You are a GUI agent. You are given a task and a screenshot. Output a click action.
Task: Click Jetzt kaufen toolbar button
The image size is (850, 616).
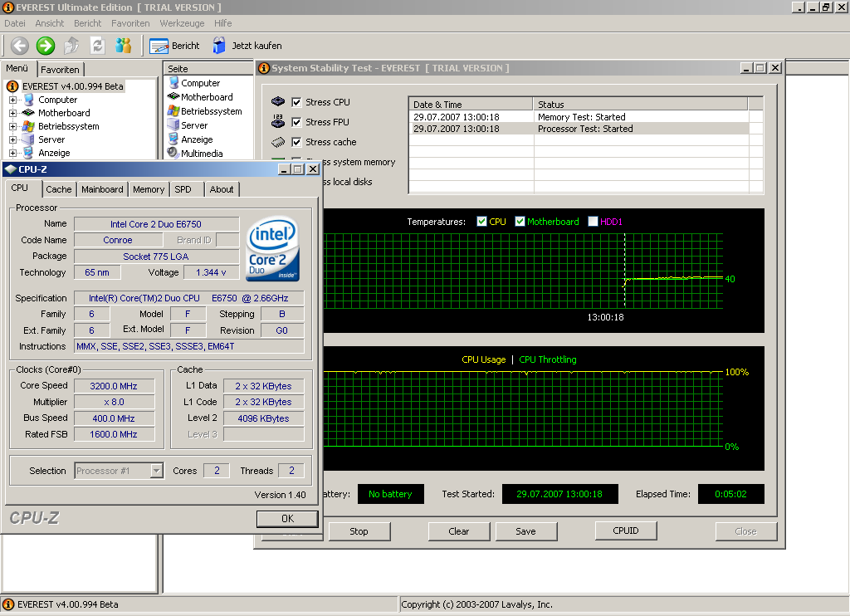point(247,46)
